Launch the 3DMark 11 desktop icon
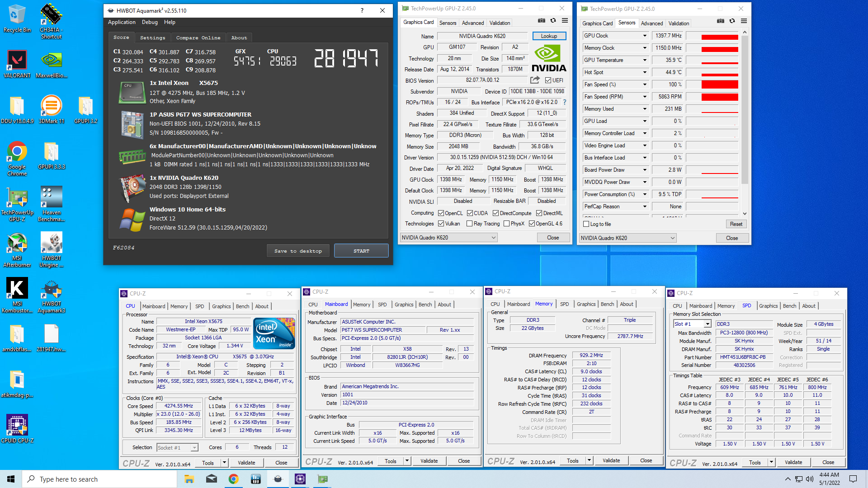 tap(51, 110)
